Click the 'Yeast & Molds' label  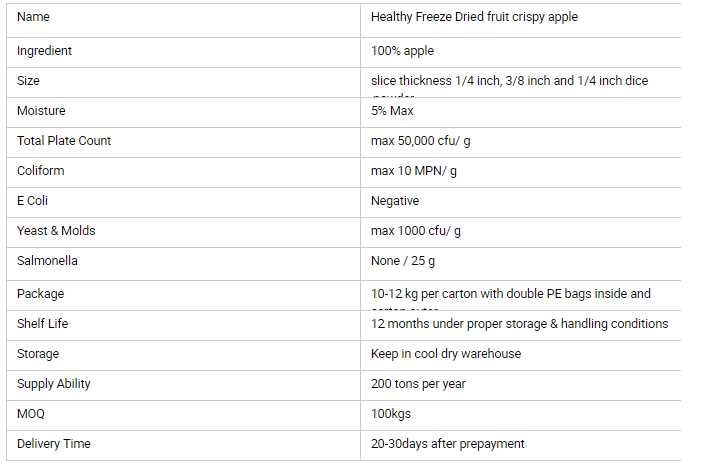click(x=56, y=231)
